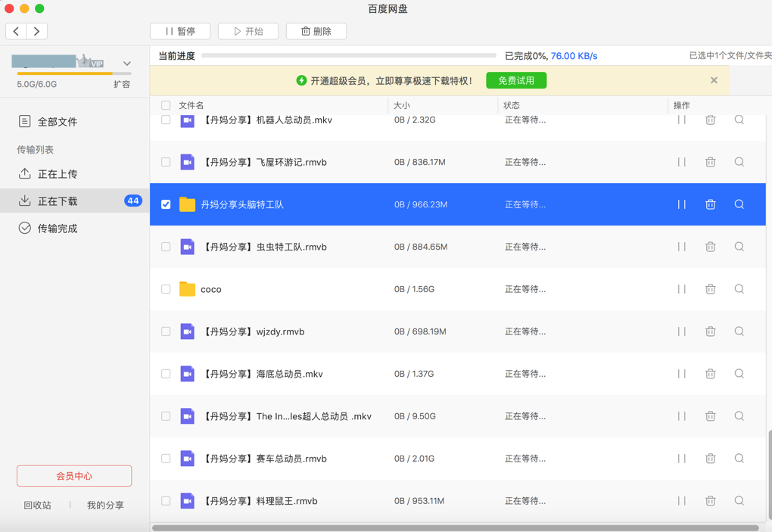This screenshot has height=532, width=772.
Task: Click the 开始 toolbar button
Action: click(x=248, y=31)
